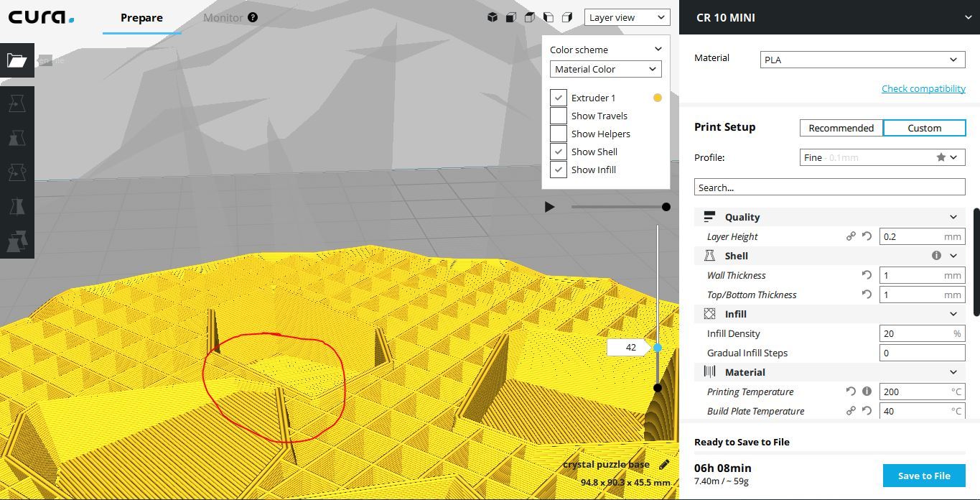Click the Wall Thickness value field

(922, 275)
